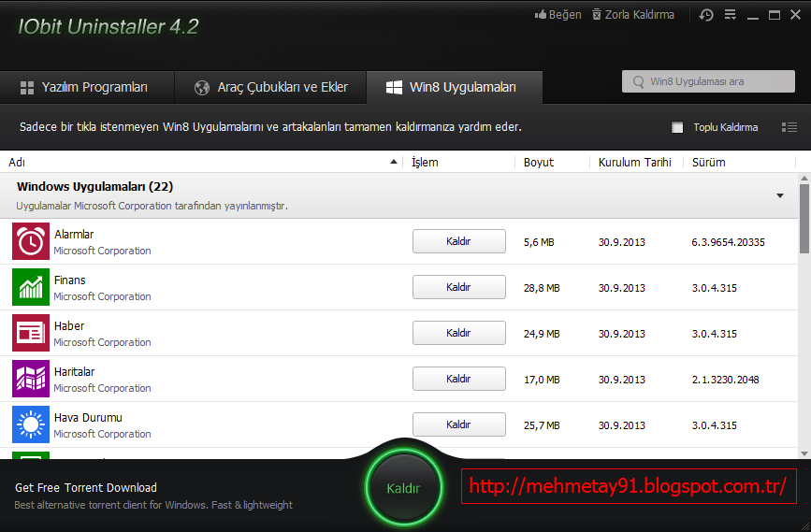Open Zorla Kaldırma force uninstall
Viewport: 811px width, 532px height.
tap(633, 14)
